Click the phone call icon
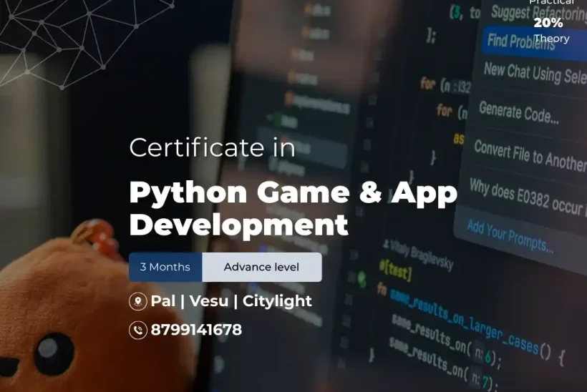The width and height of the screenshot is (587, 392). (x=137, y=330)
